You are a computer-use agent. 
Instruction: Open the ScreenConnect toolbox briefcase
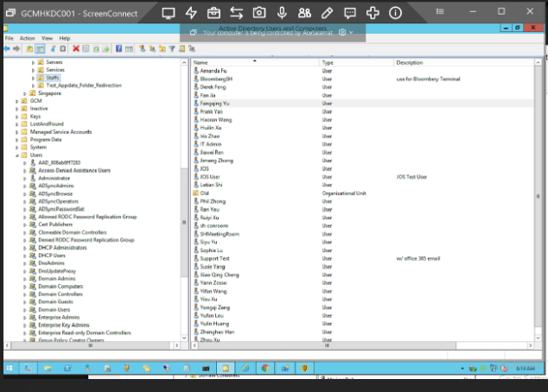pyautogui.click(x=213, y=13)
